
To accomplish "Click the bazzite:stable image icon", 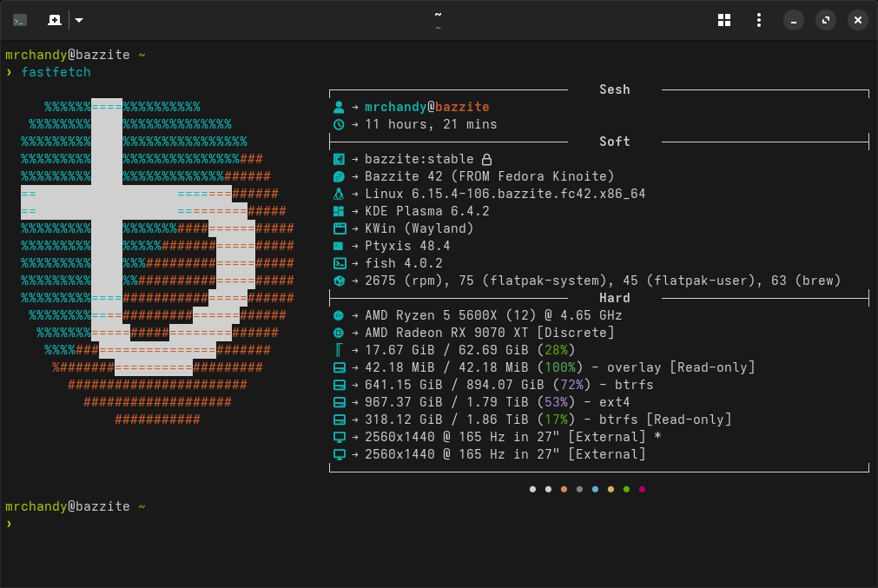I will coord(339,159).
